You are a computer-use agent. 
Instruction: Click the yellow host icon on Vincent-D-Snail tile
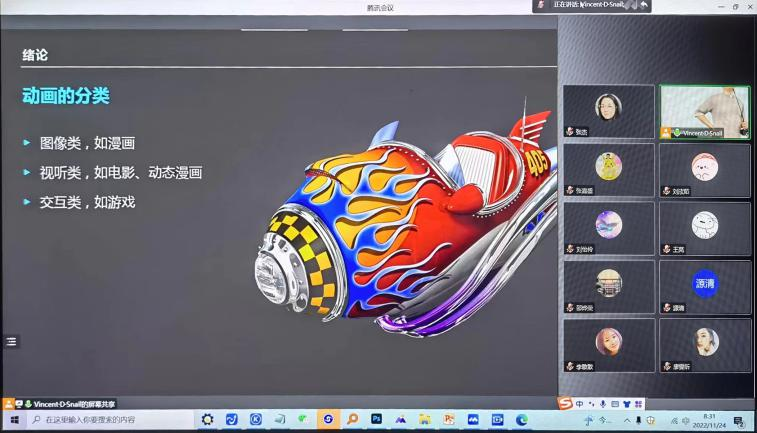point(666,132)
